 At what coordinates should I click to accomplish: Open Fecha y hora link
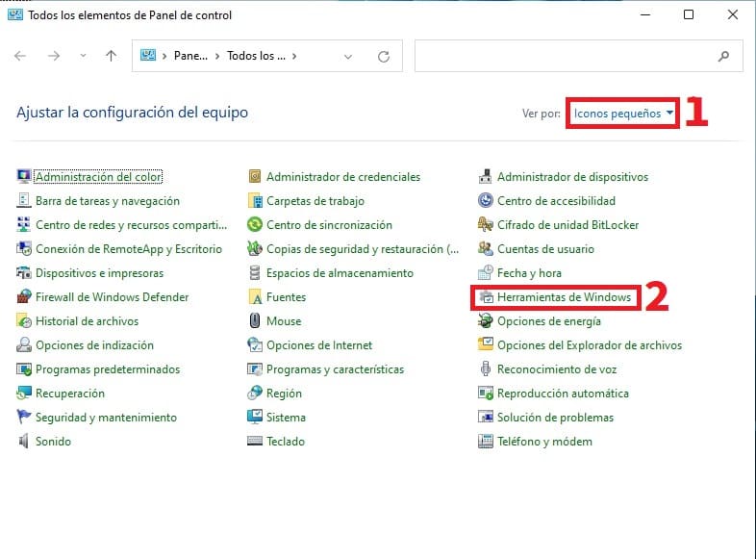point(529,273)
